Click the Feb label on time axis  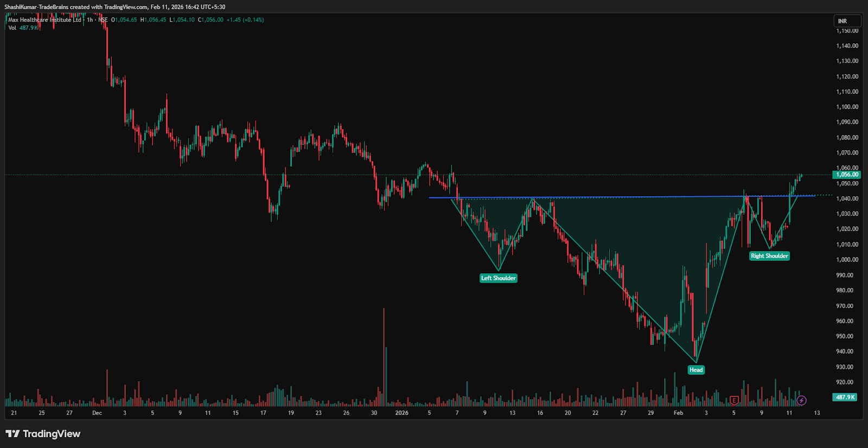click(678, 413)
